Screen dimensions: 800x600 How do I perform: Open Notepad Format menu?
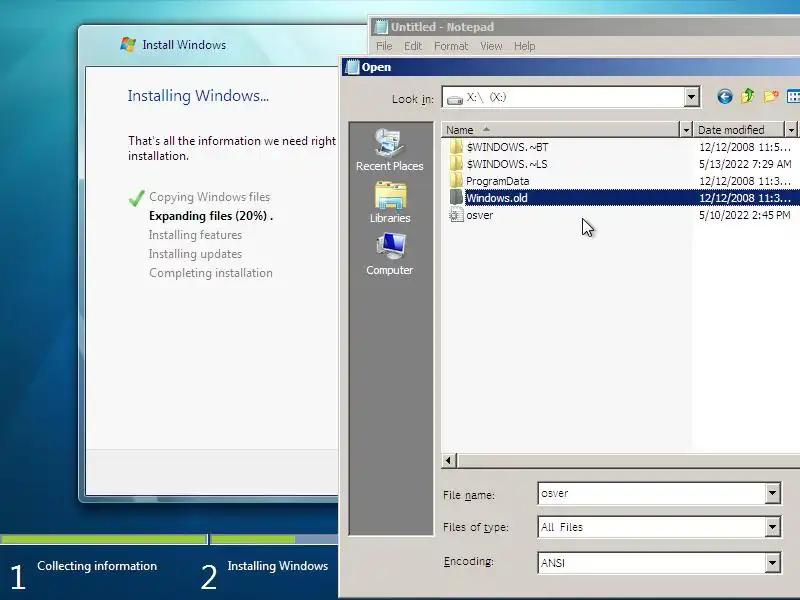pos(451,46)
